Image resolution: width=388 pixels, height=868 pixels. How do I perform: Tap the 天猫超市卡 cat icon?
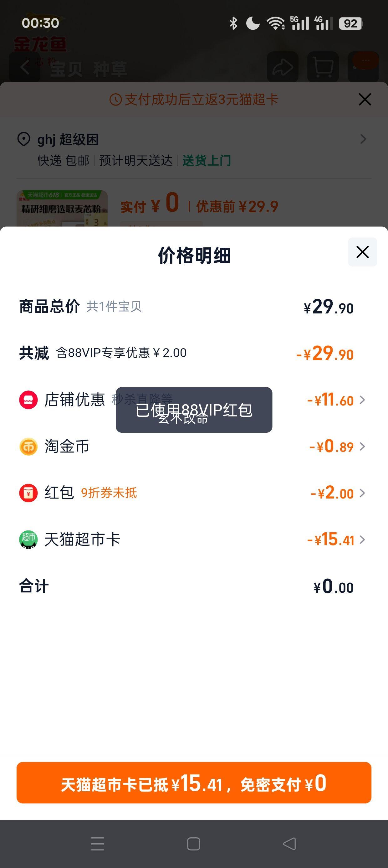pos(28,540)
